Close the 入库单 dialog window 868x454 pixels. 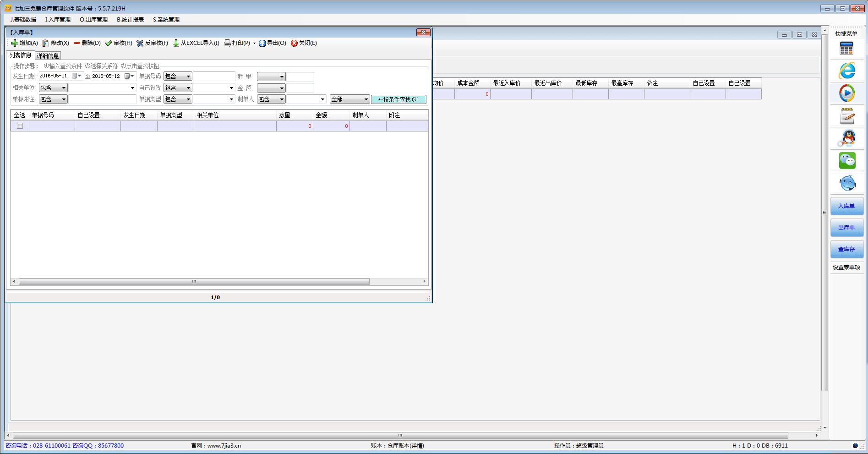[423, 33]
